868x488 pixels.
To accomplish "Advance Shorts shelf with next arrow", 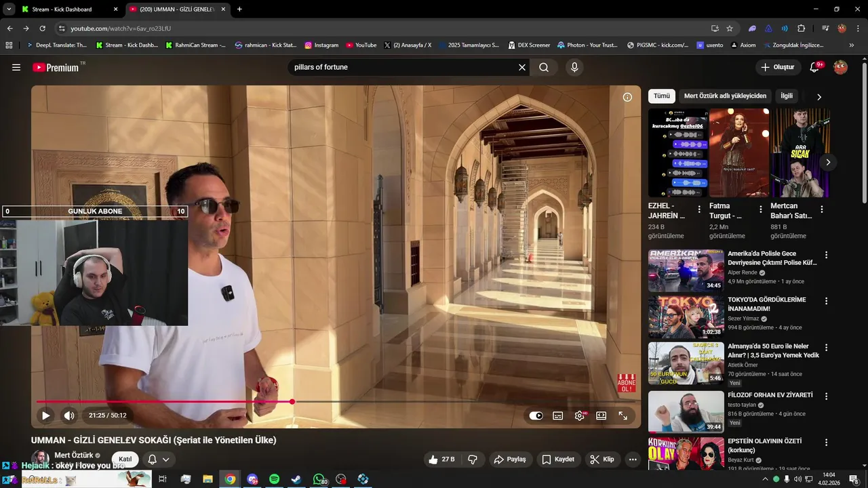I will [x=828, y=162].
